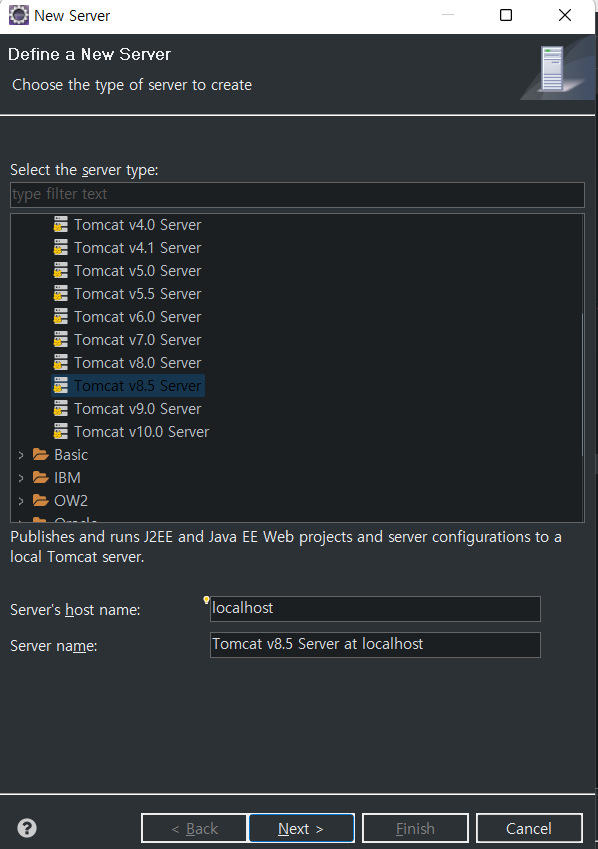Click the IBM folder icon

coord(41,478)
